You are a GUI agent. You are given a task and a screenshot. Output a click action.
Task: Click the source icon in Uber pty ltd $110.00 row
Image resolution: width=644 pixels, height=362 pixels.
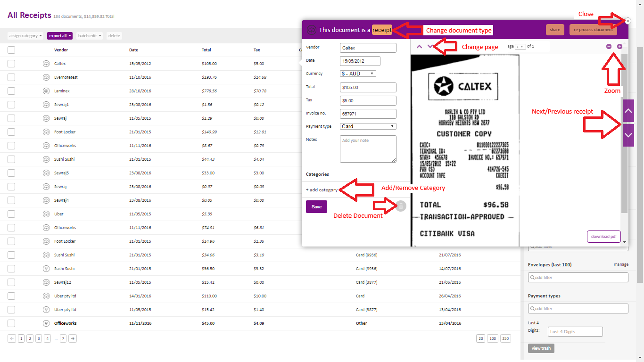[x=46, y=296]
